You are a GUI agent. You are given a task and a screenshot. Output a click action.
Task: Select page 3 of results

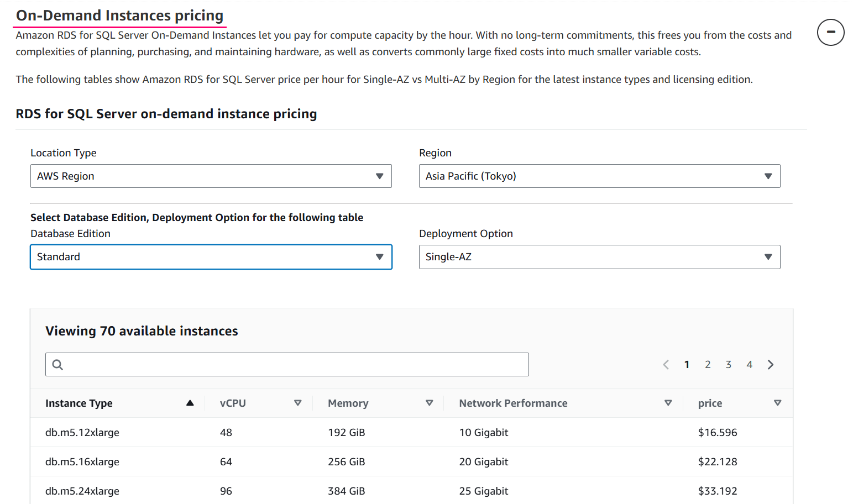tap(729, 364)
